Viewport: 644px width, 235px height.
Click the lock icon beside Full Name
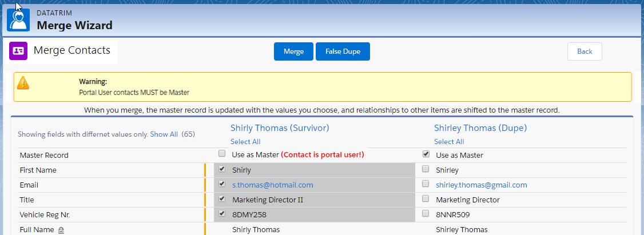tap(61, 230)
